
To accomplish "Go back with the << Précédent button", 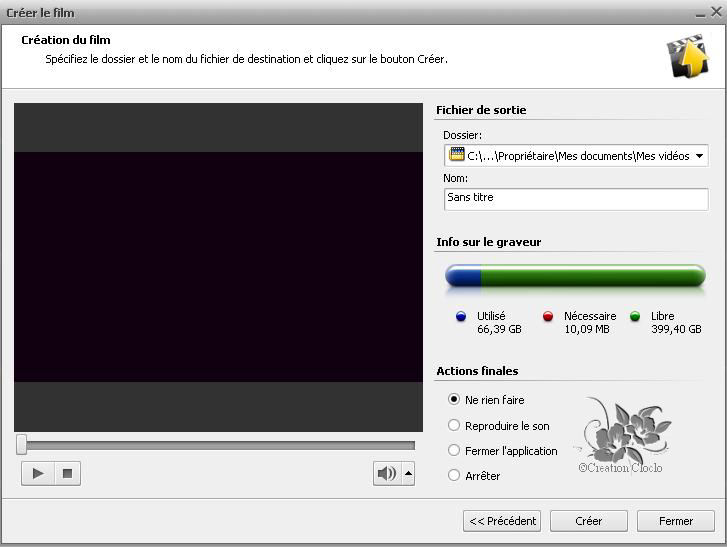I will coord(502,521).
